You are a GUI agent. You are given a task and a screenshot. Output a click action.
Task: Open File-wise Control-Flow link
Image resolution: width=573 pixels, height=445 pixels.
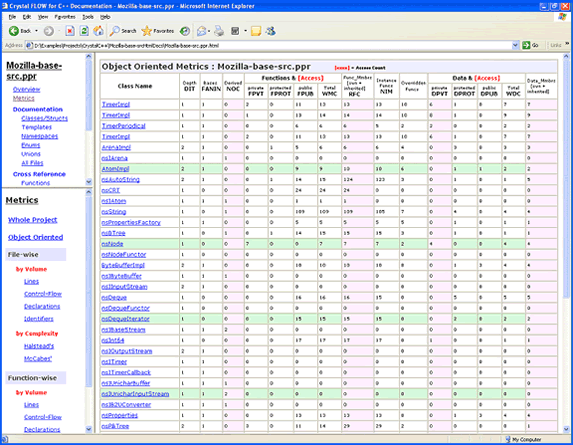pyautogui.click(x=43, y=294)
